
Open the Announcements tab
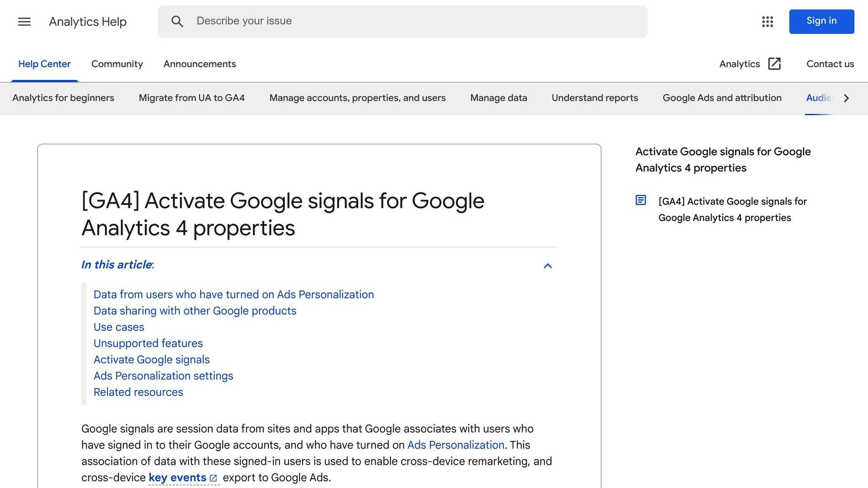pyautogui.click(x=199, y=64)
